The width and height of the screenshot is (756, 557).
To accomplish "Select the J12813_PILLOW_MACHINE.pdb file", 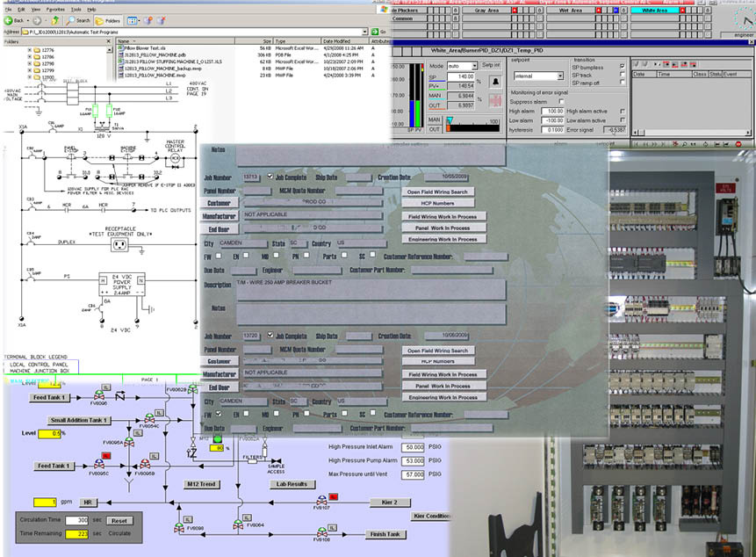I will [x=152, y=55].
